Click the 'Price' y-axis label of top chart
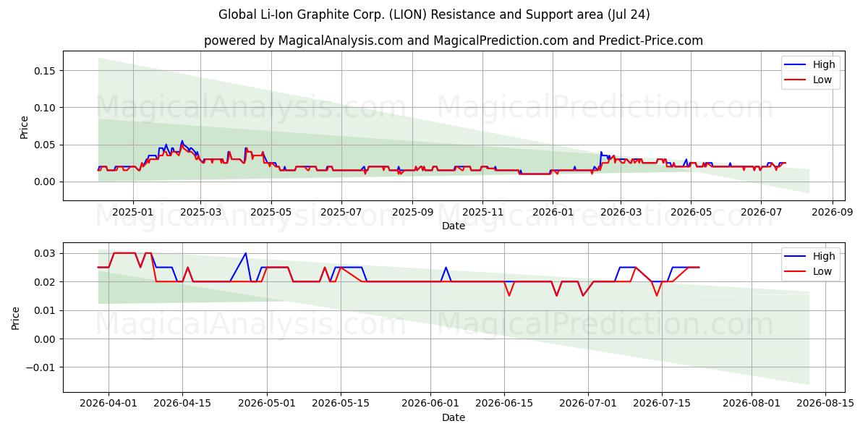Screen dimensions: 868x434 click(24, 127)
